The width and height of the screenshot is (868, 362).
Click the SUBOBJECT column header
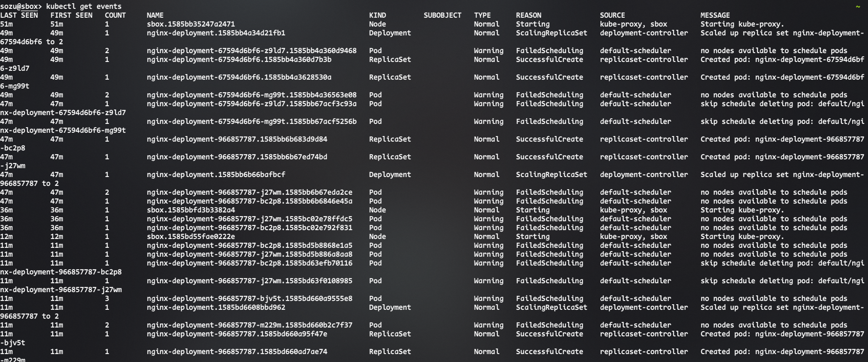(442, 15)
